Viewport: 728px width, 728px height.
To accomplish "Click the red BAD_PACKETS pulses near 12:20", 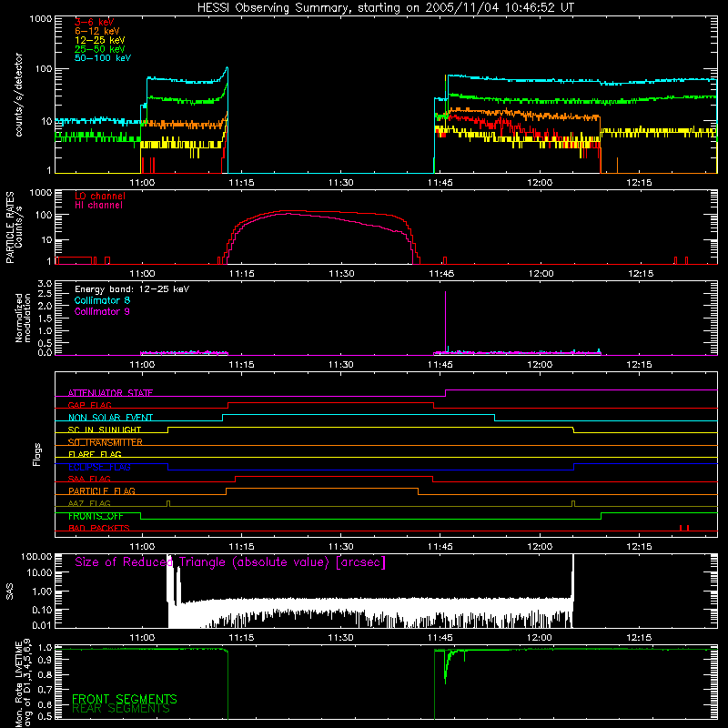I will coord(684,528).
